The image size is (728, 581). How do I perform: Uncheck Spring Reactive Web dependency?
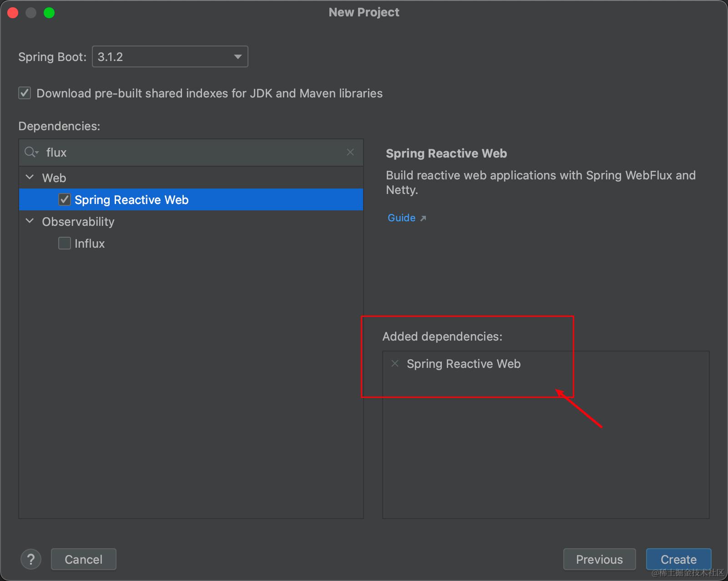(x=65, y=199)
